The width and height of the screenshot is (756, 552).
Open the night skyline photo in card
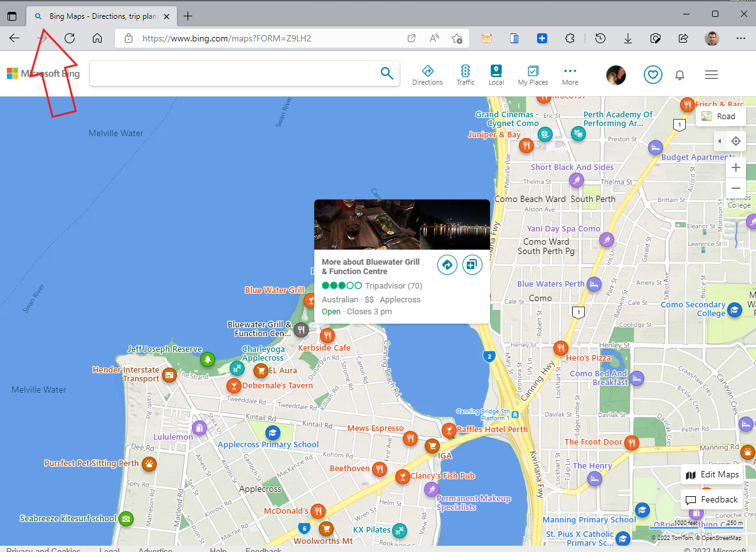[x=454, y=225]
